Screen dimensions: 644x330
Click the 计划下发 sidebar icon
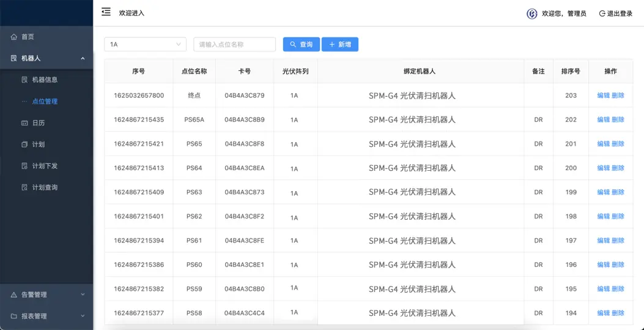[x=24, y=166]
